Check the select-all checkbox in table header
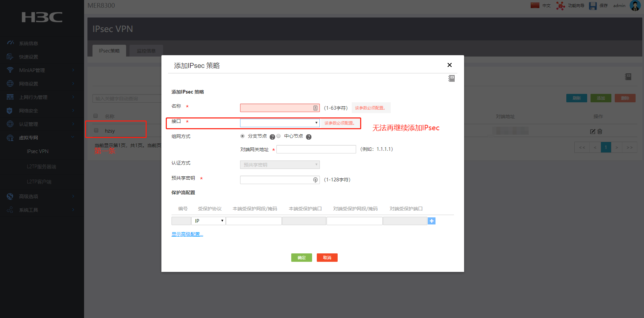The height and width of the screenshot is (318, 644). [96, 116]
